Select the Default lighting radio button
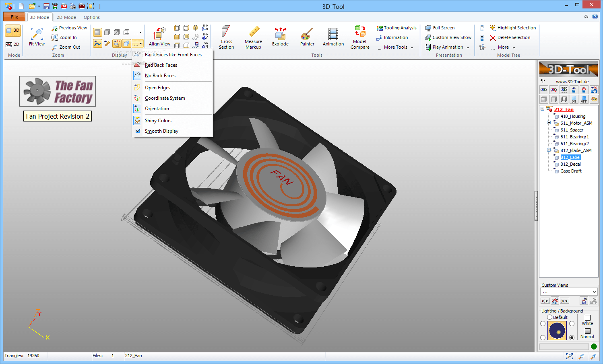Viewport: 603px width, 364px height. [x=549, y=317]
